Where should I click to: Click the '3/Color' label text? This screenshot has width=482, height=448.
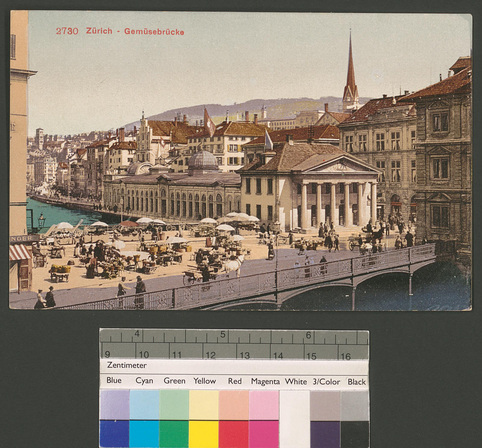tap(326, 382)
